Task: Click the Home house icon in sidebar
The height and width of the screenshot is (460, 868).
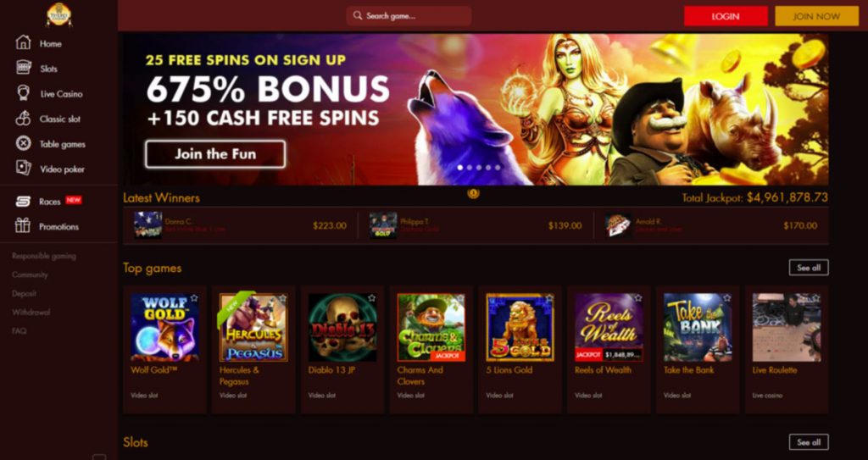Action: pyautogui.click(x=23, y=42)
